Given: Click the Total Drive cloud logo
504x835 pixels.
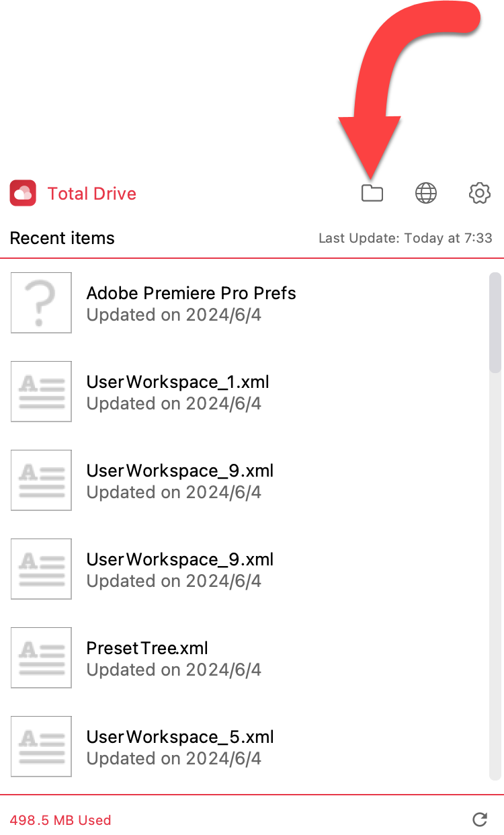Looking at the screenshot, I should (23, 194).
